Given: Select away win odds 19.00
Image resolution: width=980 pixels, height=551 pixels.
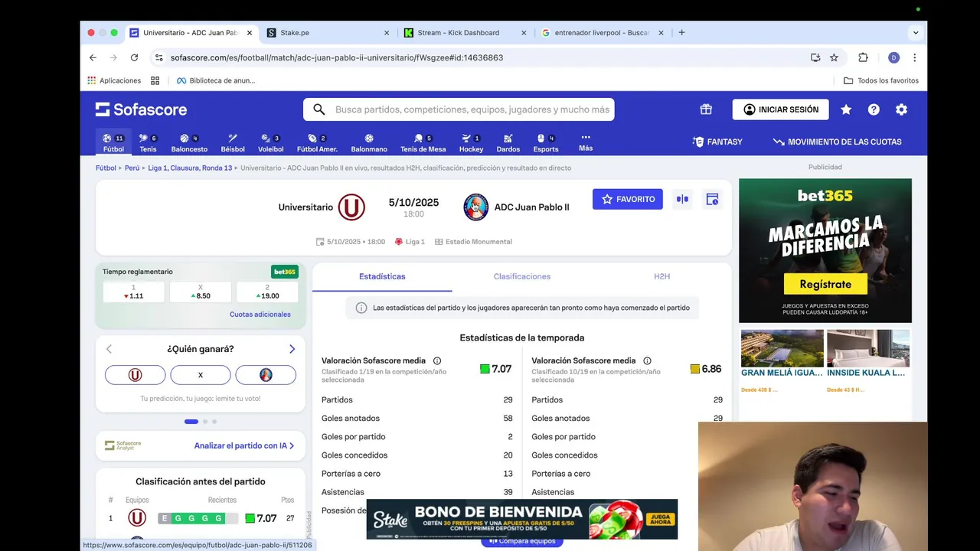Looking at the screenshot, I should point(267,292).
